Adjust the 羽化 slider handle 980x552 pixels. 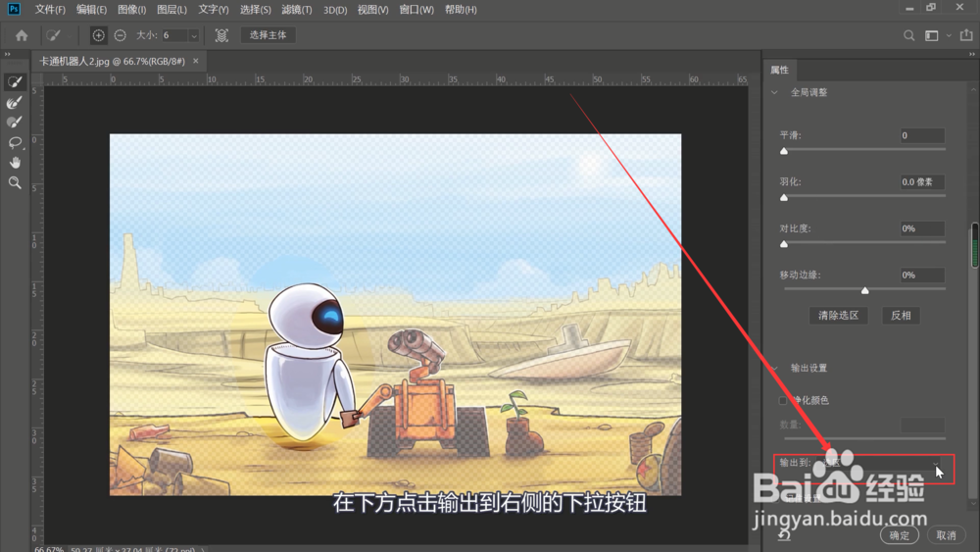[x=784, y=197]
